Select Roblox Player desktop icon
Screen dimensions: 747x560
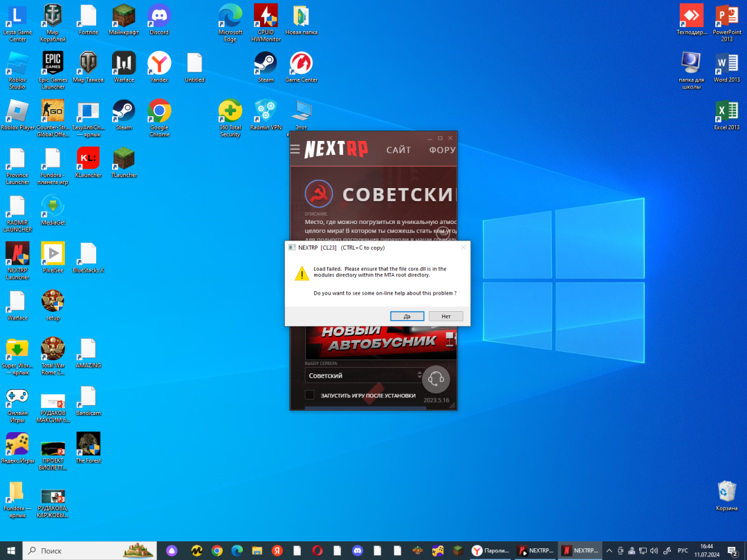tap(17, 115)
